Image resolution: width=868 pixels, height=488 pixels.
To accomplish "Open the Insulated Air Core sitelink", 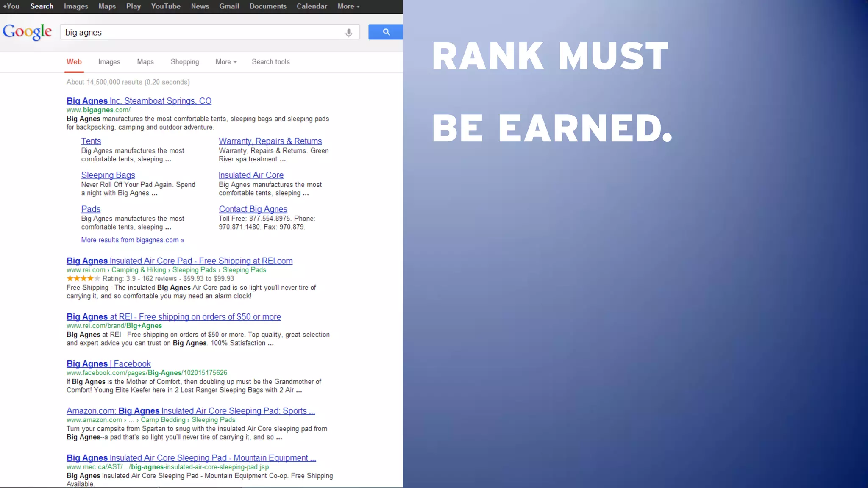I will pos(251,175).
